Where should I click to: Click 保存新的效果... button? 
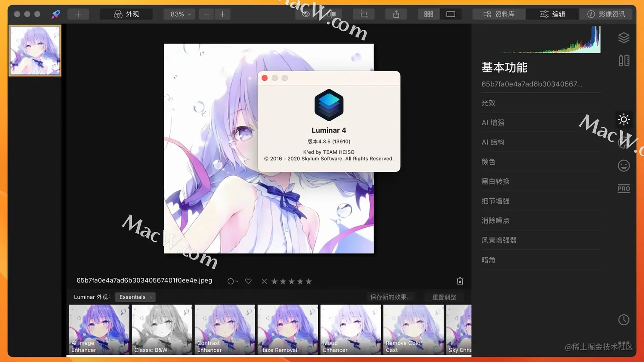391,297
